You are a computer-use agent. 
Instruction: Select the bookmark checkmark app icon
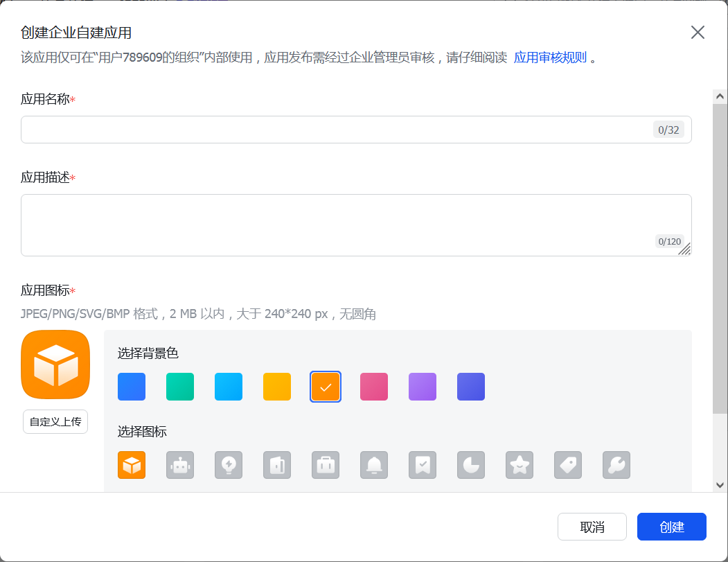tap(423, 465)
